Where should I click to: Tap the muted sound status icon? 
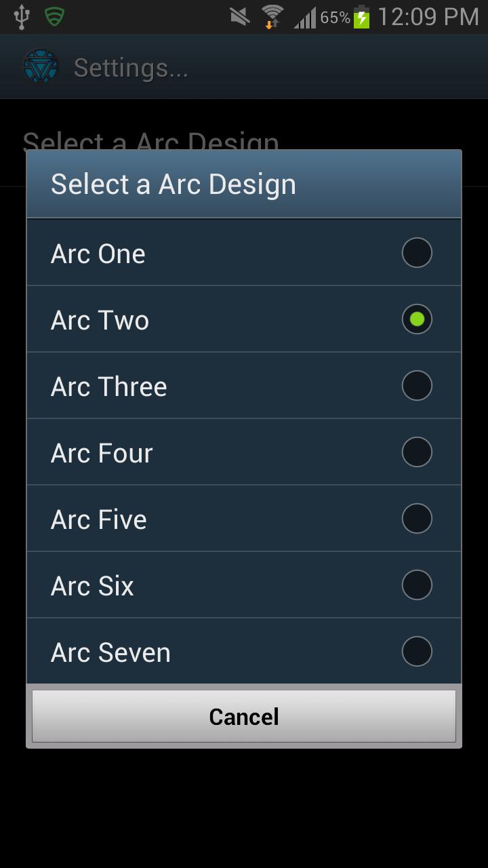[x=239, y=16]
